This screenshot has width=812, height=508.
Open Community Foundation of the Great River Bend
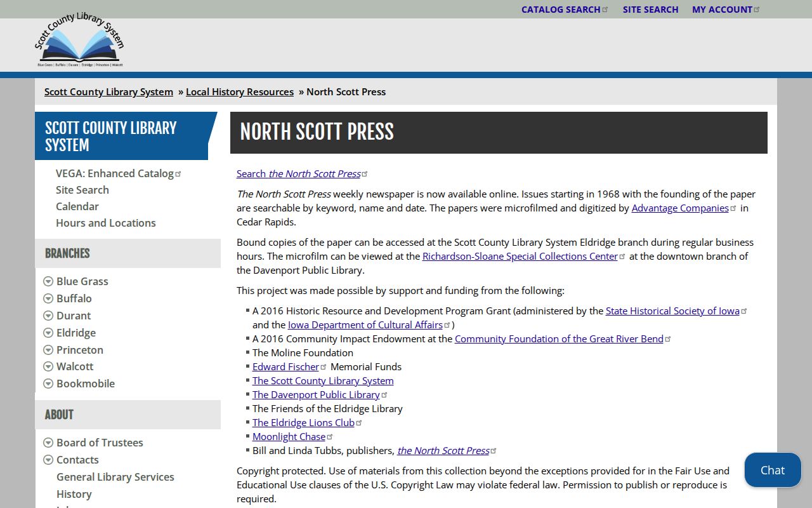563,338
